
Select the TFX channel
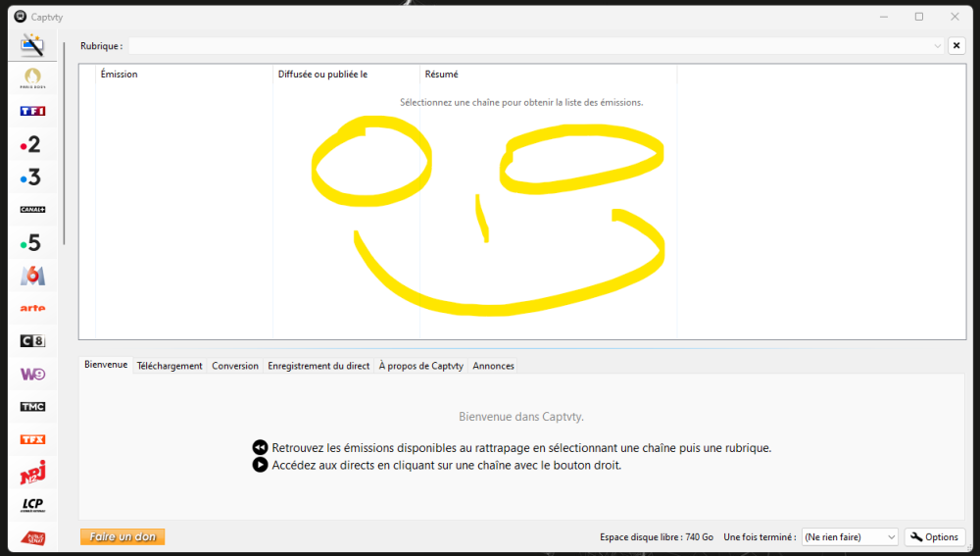32,439
